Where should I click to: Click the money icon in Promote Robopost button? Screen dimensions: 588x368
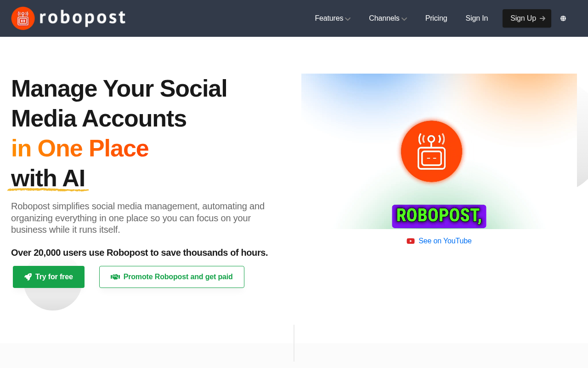(115, 276)
